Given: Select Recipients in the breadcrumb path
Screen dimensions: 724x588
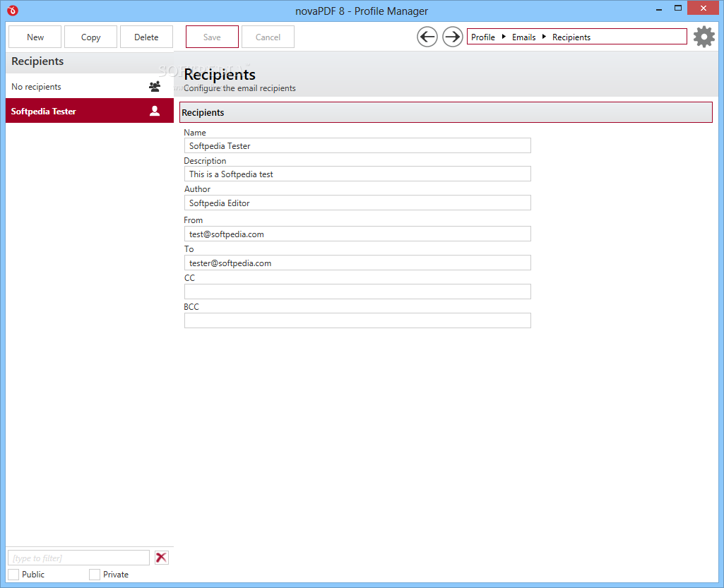Looking at the screenshot, I should [x=571, y=37].
